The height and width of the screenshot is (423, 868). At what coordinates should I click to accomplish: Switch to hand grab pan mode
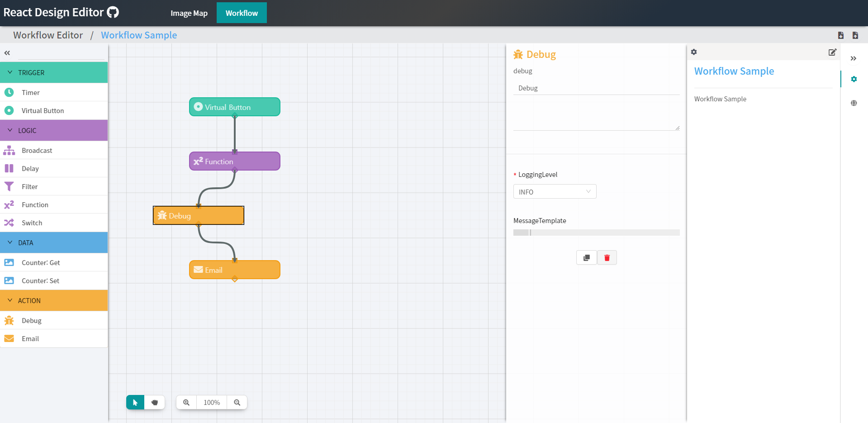(155, 402)
